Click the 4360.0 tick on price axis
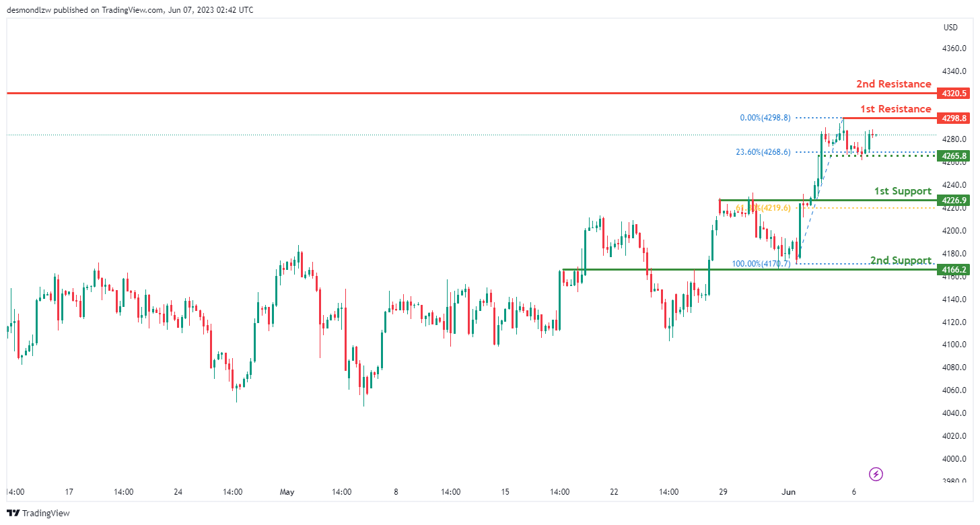This screenshot has height=525, width=980. pos(954,48)
